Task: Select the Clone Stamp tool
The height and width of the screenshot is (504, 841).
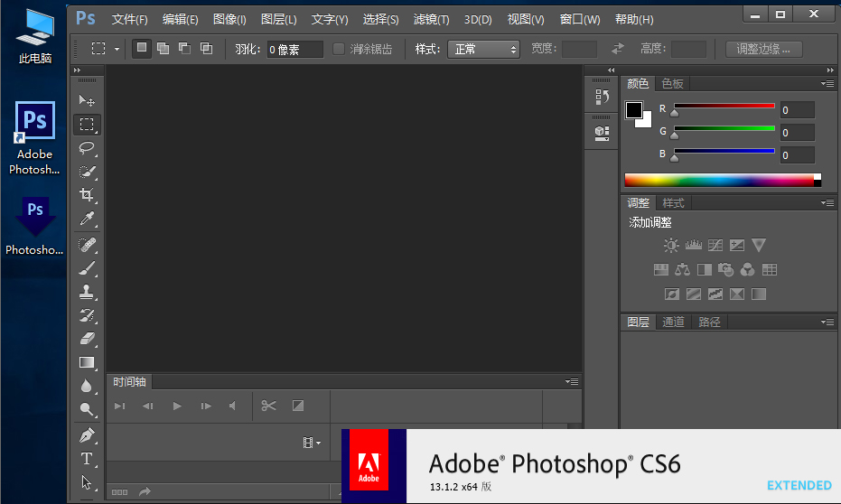Action: coord(87,292)
